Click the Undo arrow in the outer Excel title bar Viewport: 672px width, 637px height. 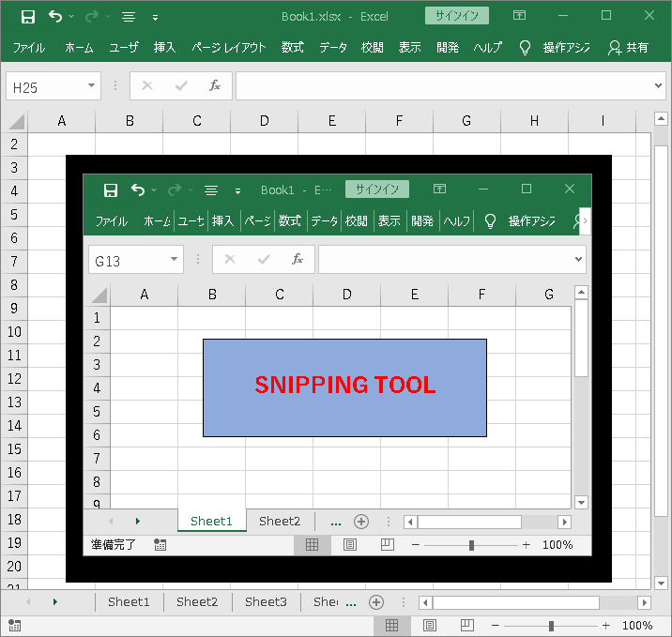pyautogui.click(x=55, y=16)
